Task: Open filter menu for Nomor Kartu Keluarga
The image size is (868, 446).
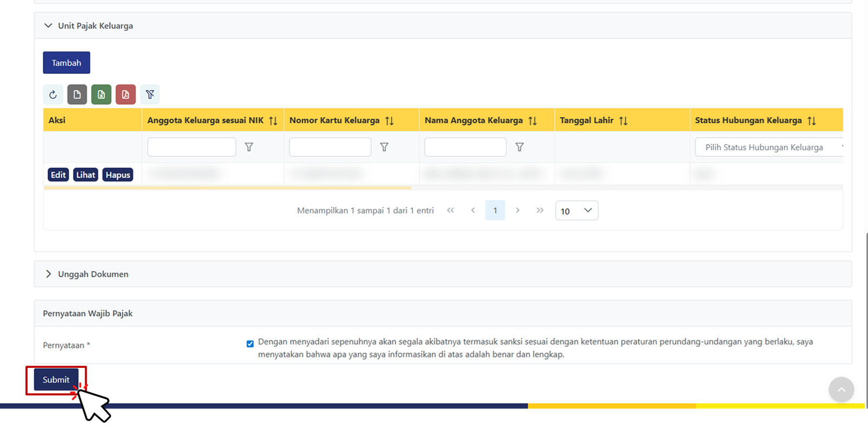Action: [384, 147]
